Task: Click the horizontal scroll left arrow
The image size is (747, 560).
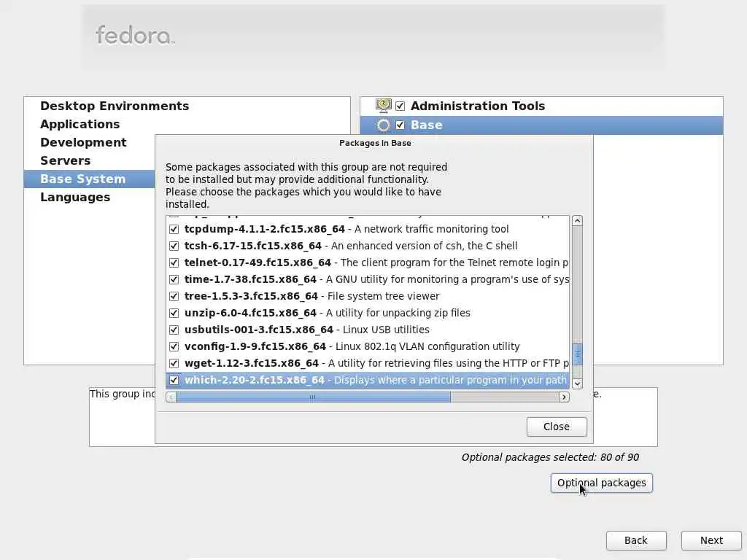Action: (171, 397)
